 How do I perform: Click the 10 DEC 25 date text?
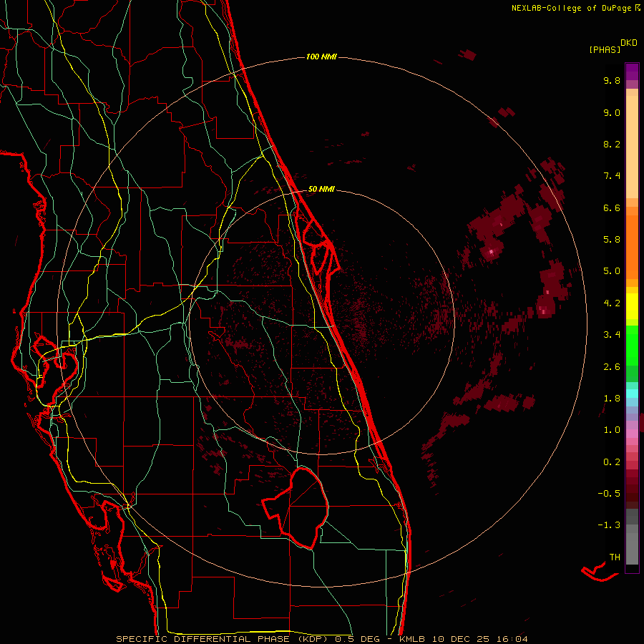[x=462, y=639]
